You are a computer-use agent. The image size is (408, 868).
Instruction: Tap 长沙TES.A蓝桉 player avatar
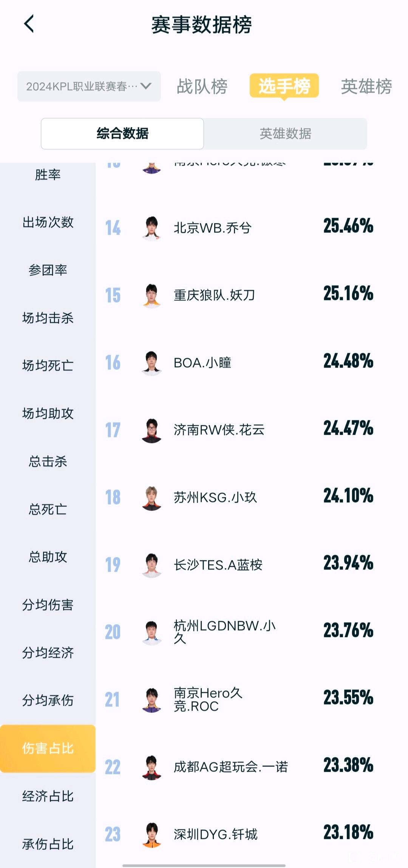[151, 565]
